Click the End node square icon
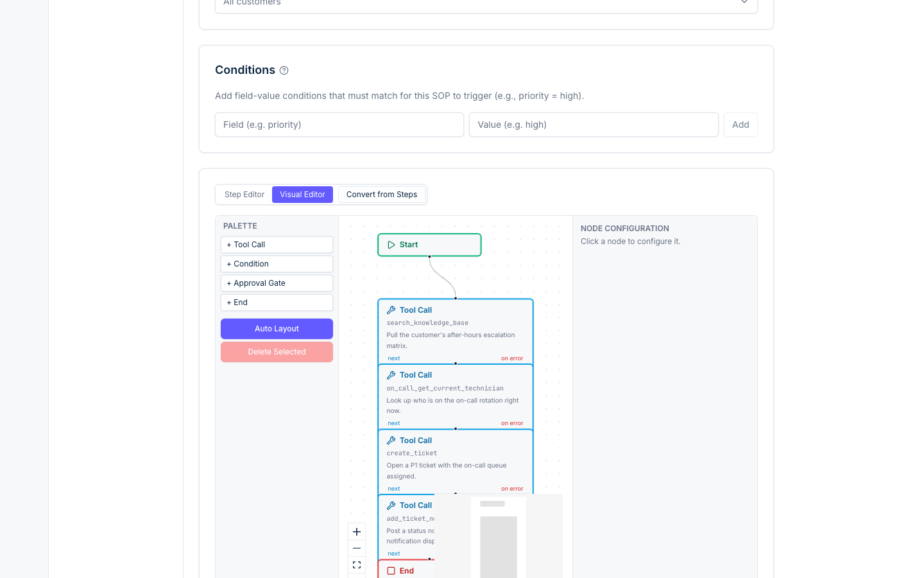The height and width of the screenshot is (578, 924). coord(391,571)
